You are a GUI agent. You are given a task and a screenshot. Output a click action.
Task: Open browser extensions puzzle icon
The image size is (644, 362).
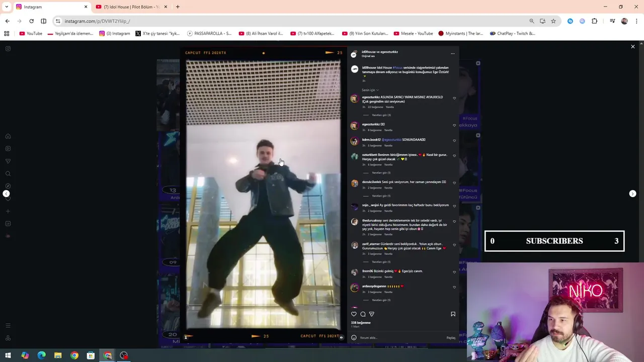pos(595,21)
